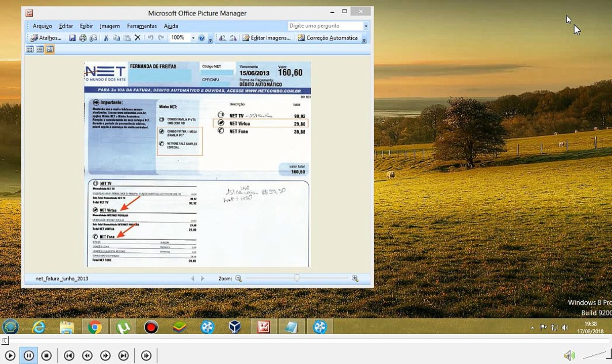Expand the help question dropdown arrow
Viewport: 612px width, 364px height.
366,26
